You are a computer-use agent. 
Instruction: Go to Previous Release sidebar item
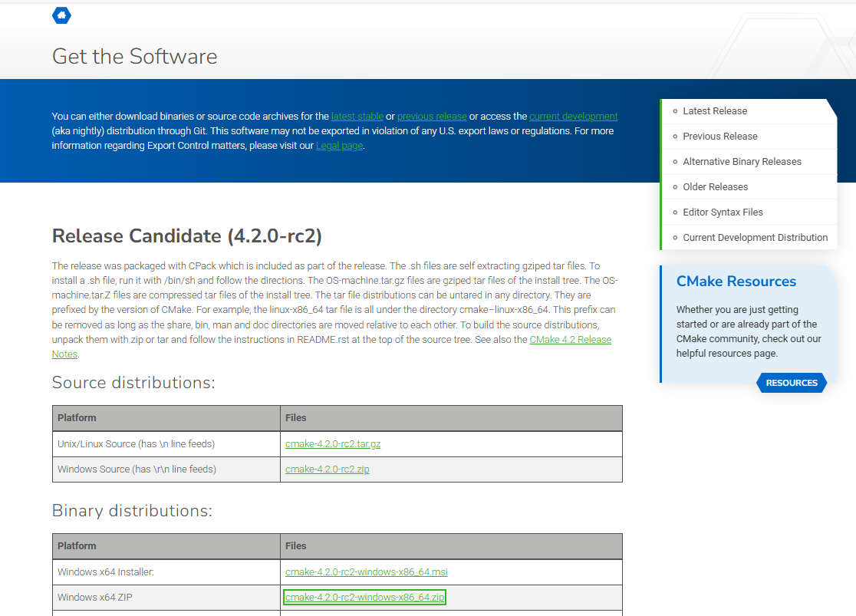tap(720, 137)
